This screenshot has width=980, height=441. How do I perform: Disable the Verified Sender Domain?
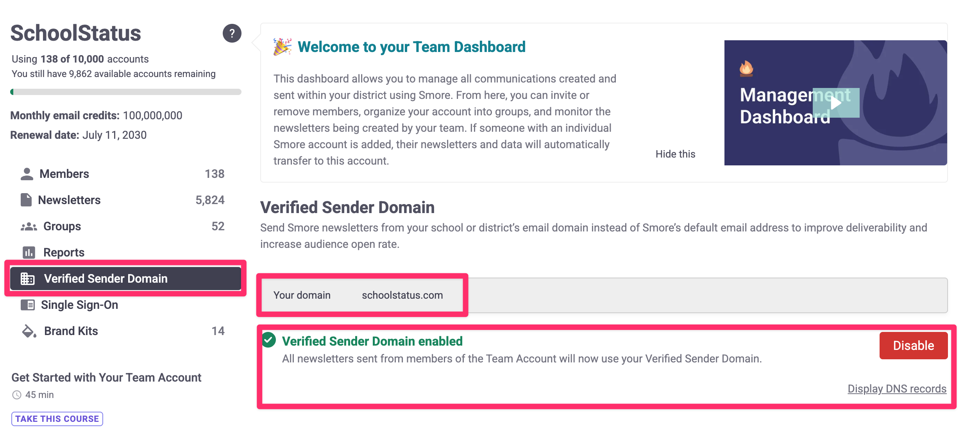pos(914,346)
